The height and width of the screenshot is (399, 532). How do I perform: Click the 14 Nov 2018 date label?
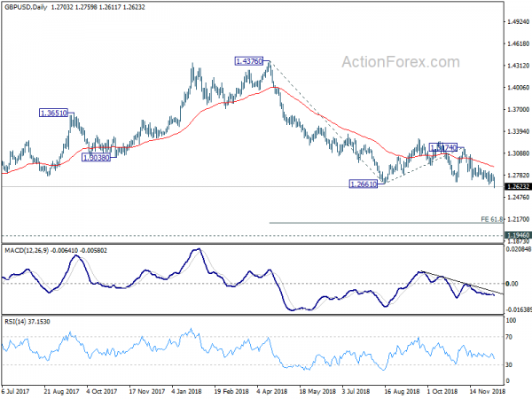pos(488,391)
